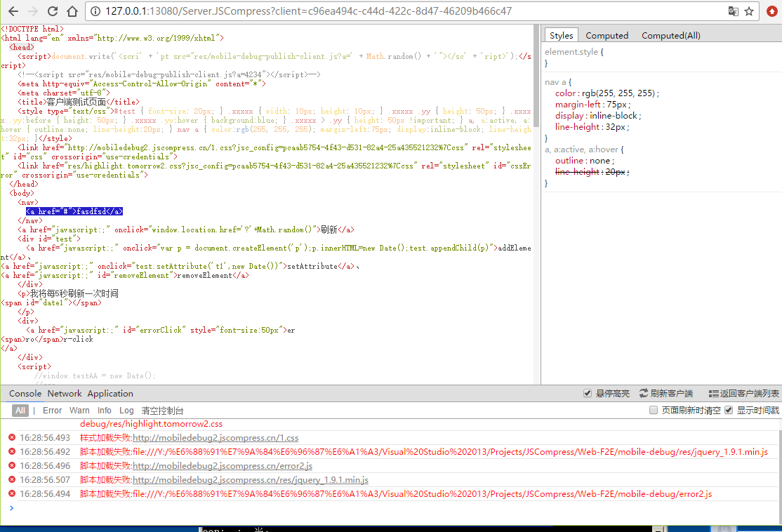The height and width of the screenshot is (532, 782).
Task: Click the color rgb(255, 255, 255) property
Action: click(x=607, y=93)
